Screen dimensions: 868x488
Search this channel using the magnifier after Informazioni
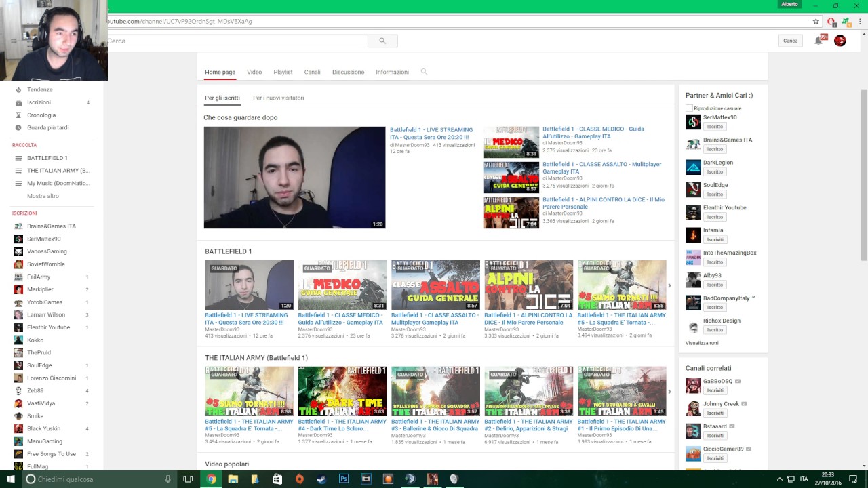point(424,71)
